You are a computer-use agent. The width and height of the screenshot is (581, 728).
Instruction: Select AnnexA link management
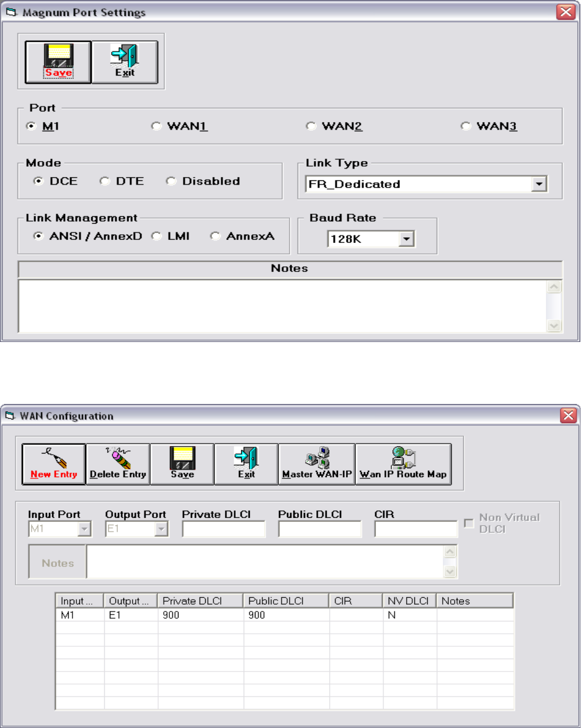[215, 236]
